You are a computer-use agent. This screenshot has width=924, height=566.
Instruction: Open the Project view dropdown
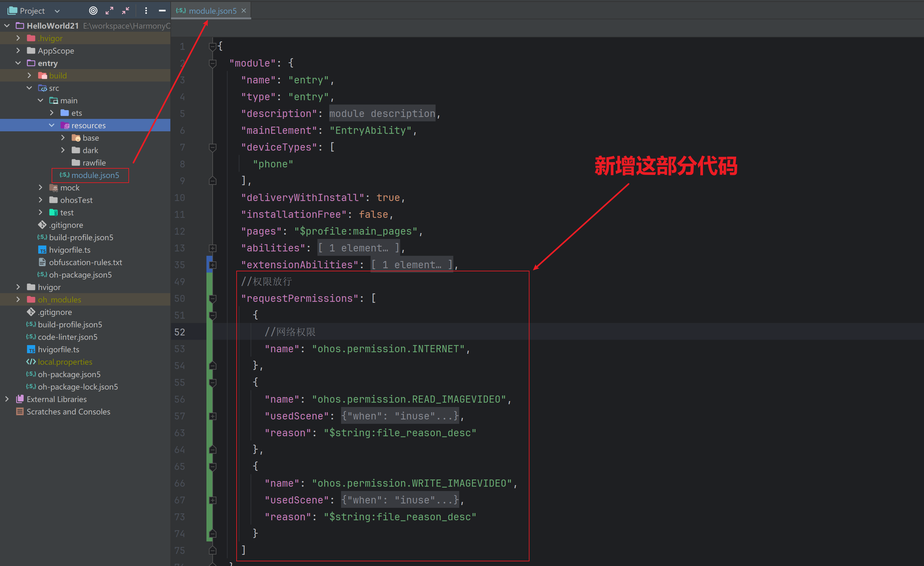tap(58, 11)
